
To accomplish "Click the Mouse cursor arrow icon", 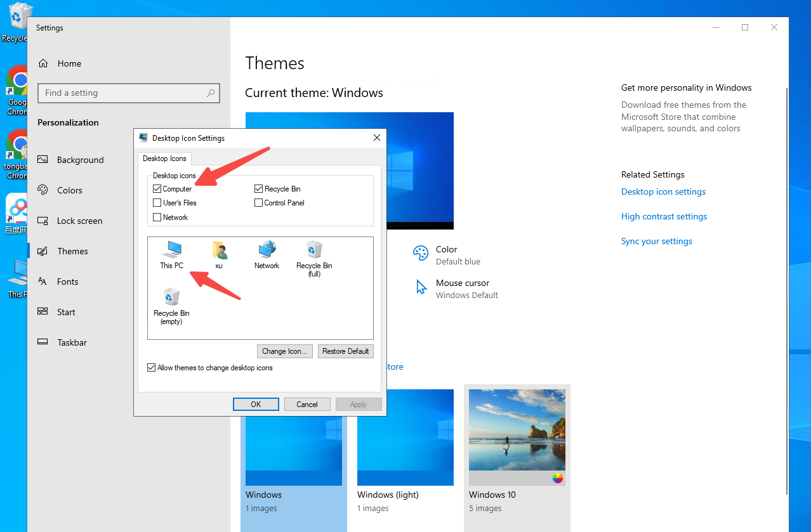I will click(x=421, y=287).
